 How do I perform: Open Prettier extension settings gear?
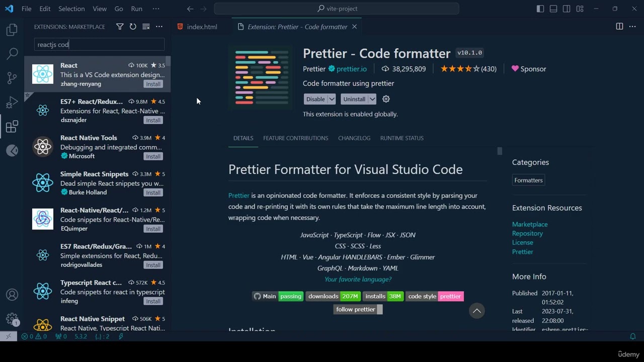386,99
